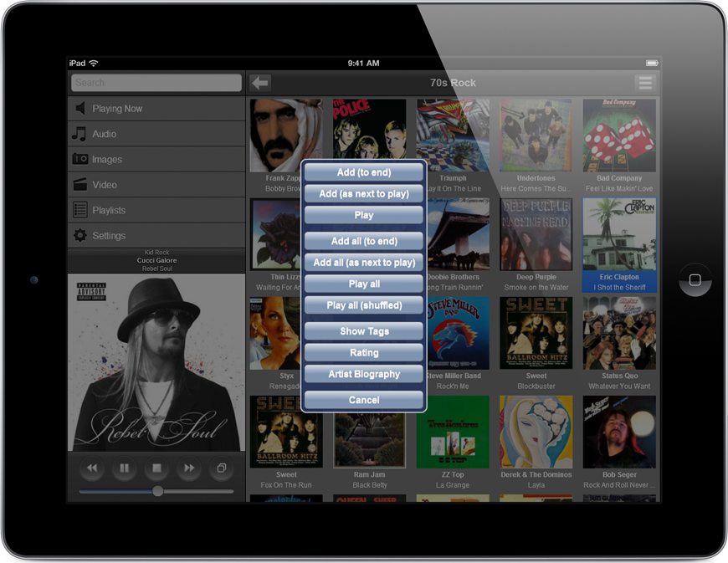Select the Triumph album cover
Screen dimensions: 728x563
[x=453, y=135]
